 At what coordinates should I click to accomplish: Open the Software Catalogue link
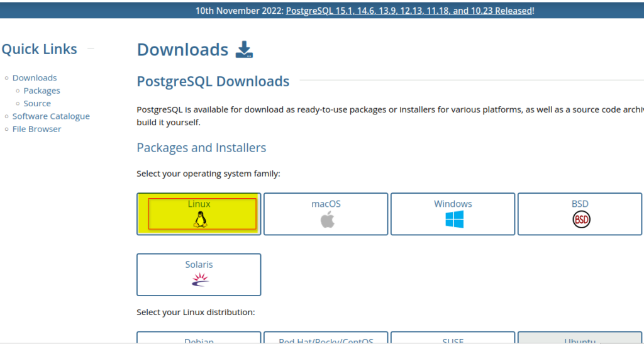51,116
